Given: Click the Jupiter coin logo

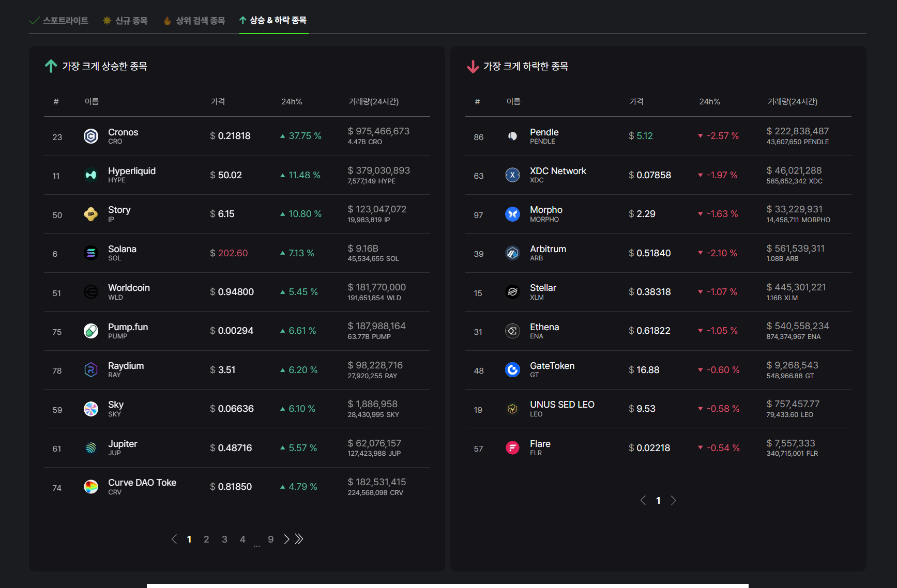Looking at the screenshot, I should pyautogui.click(x=91, y=448).
